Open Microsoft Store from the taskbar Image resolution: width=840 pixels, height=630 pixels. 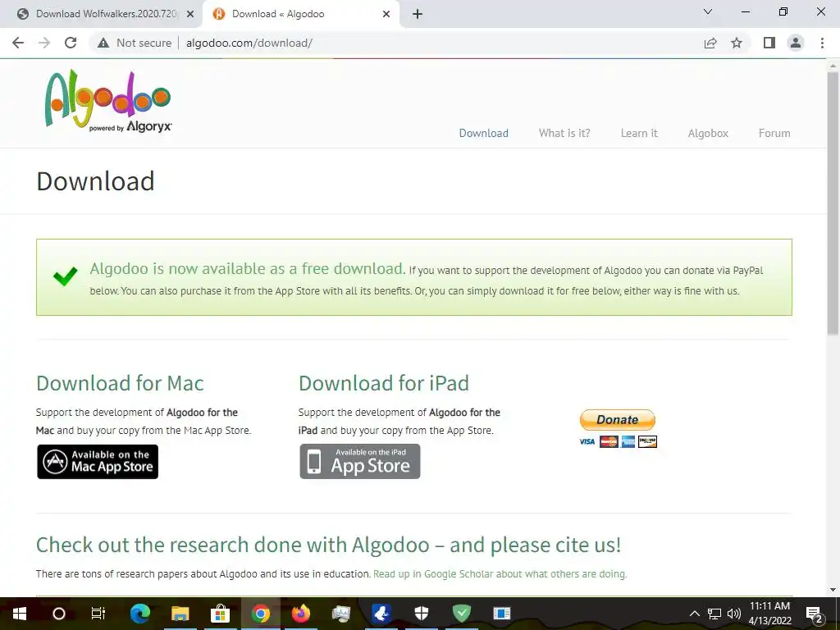pos(220,614)
